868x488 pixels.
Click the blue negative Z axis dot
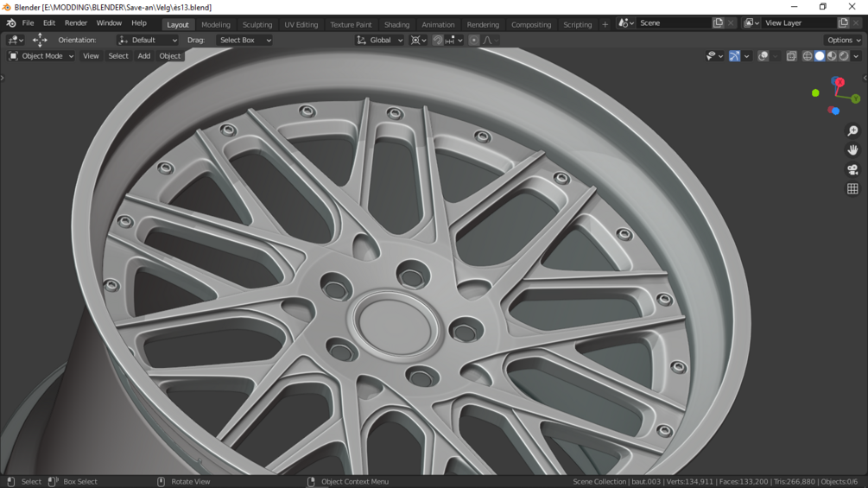tap(835, 111)
